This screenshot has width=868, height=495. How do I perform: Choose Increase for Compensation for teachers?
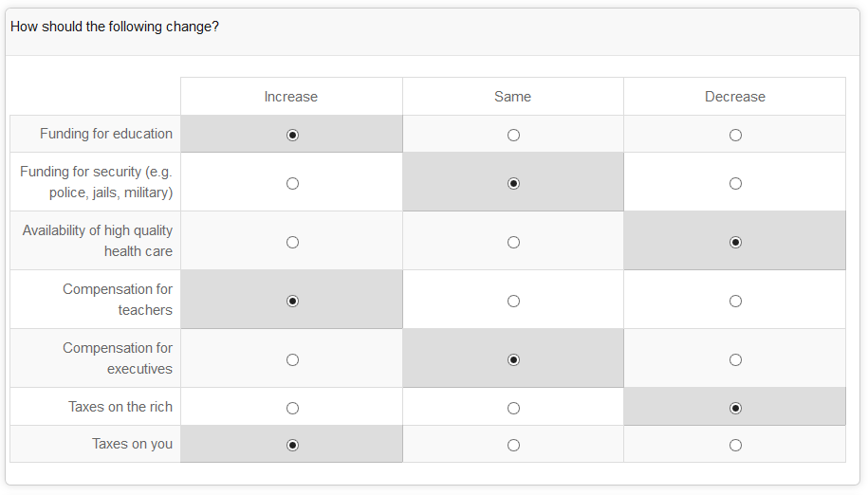292,301
